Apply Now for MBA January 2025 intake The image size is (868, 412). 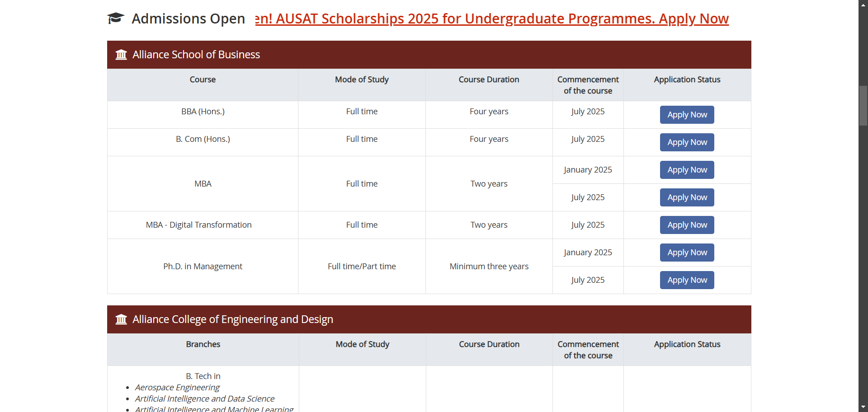pyautogui.click(x=687, y=170)
